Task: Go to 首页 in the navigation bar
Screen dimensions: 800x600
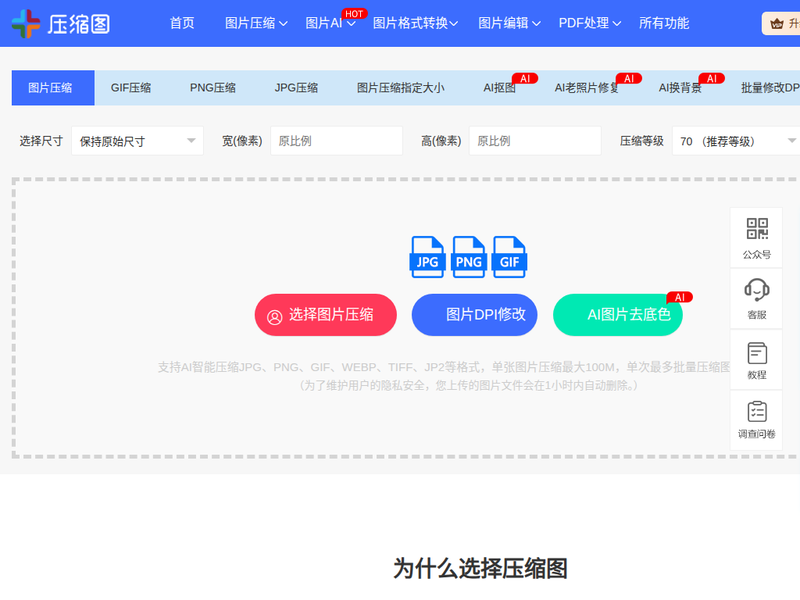Action: (x=182, y=23)
